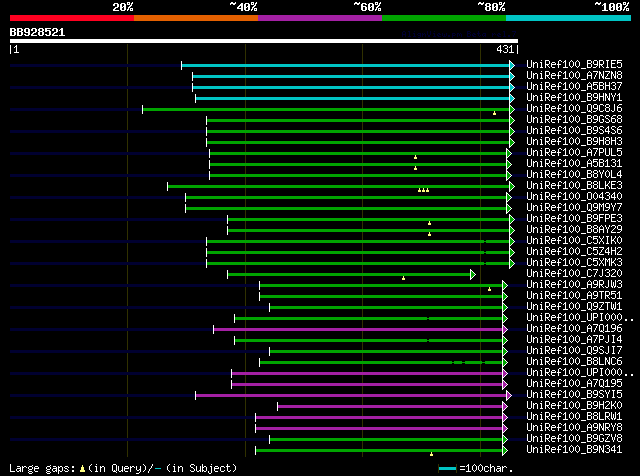Select the UniRef100_A7PUL5 label

[x=574, y=153]
